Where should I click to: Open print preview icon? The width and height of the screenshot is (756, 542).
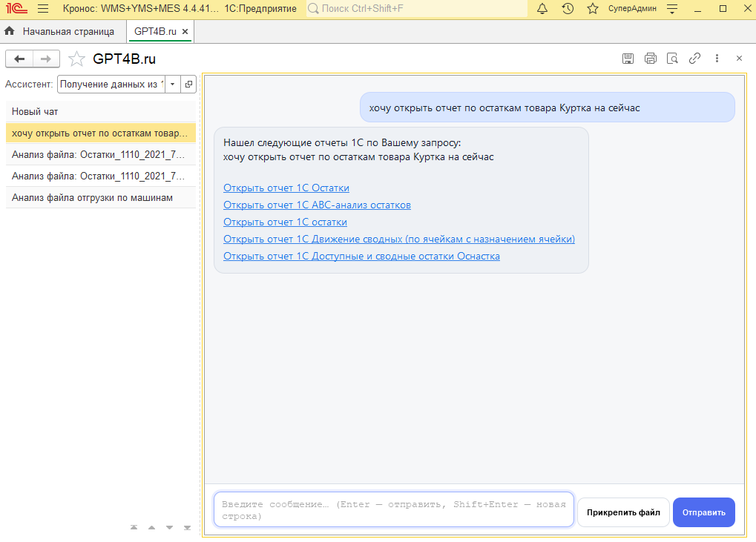coord(672,59)
